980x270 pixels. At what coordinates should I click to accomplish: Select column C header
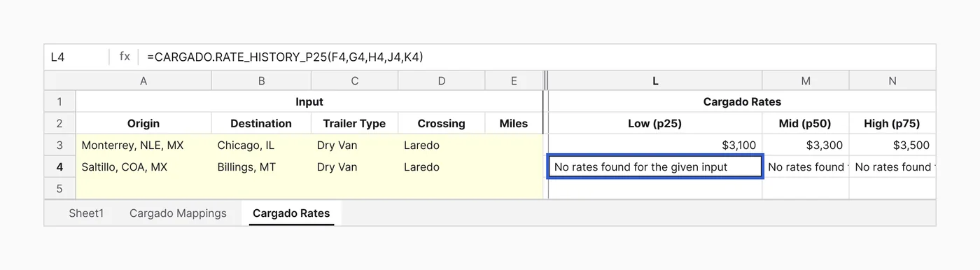click(354, 81)
